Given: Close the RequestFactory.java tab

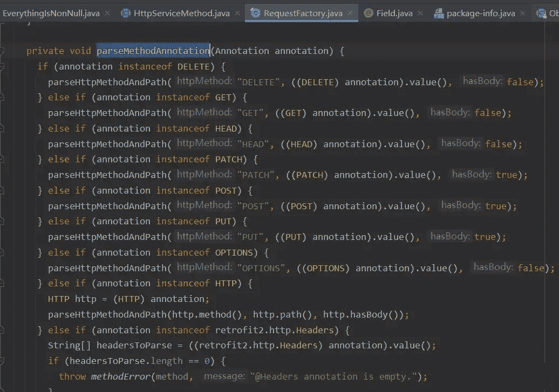Looking at the screenshot, I should (x=350, y=13).
